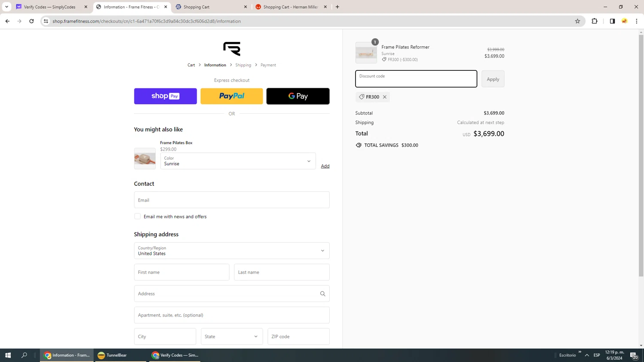The image size is (644, 362).
Task: Close the Herman Miller Shopping Cart tab
Action: click(325, 7)
